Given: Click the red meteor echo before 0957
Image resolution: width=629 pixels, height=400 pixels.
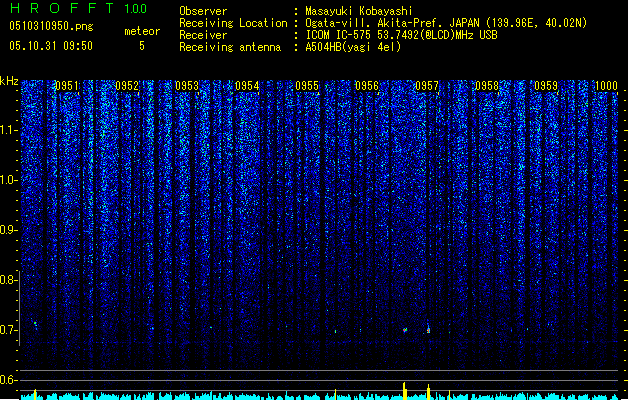Looking at the screenshot, I should click(405, 330).
